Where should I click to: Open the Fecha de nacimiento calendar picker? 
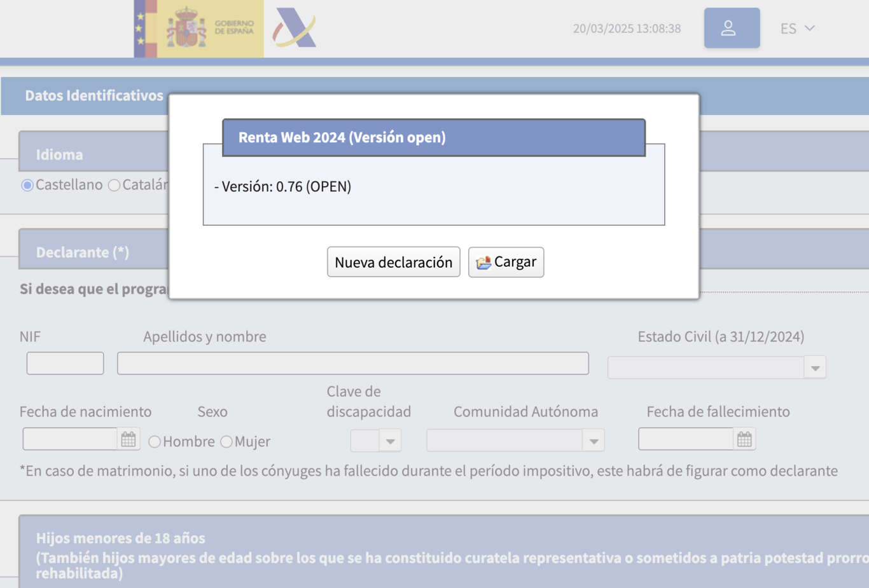tap(129, 439)
